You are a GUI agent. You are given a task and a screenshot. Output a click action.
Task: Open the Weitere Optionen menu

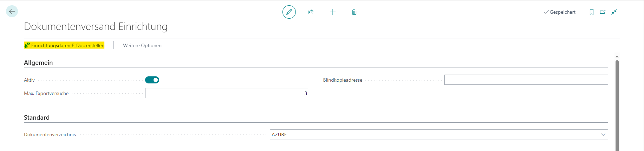142,45
